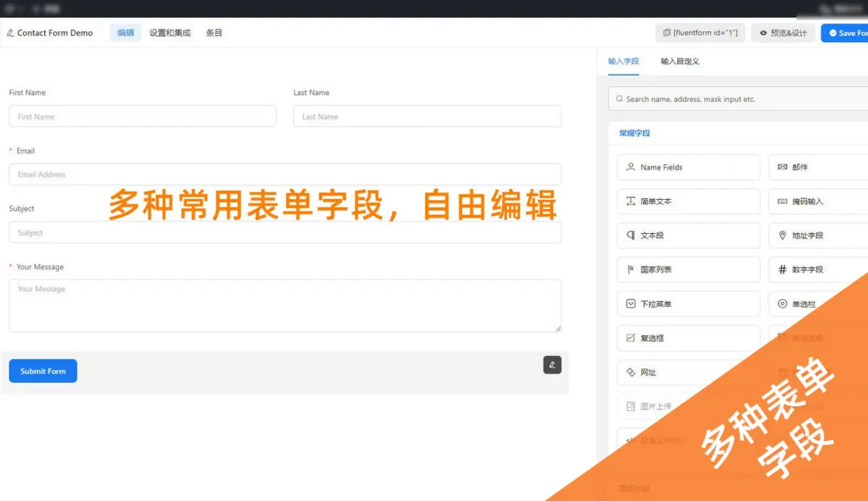Click the edit pencil on the submit section
The height and width of the screenshot is (501, 868).
tap(552, 365)
